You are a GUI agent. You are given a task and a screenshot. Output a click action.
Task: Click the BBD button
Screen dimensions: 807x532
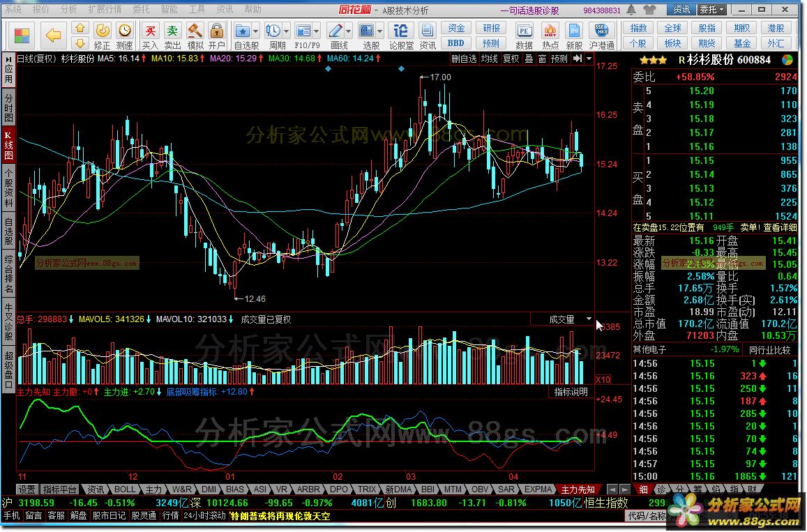(x=456, y=43)
